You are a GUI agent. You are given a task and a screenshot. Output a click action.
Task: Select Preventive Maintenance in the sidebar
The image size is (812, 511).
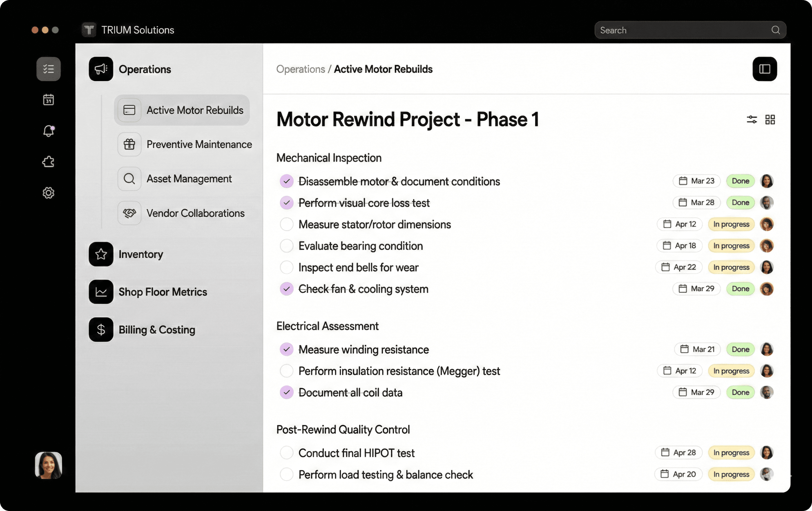pos(199,145)
